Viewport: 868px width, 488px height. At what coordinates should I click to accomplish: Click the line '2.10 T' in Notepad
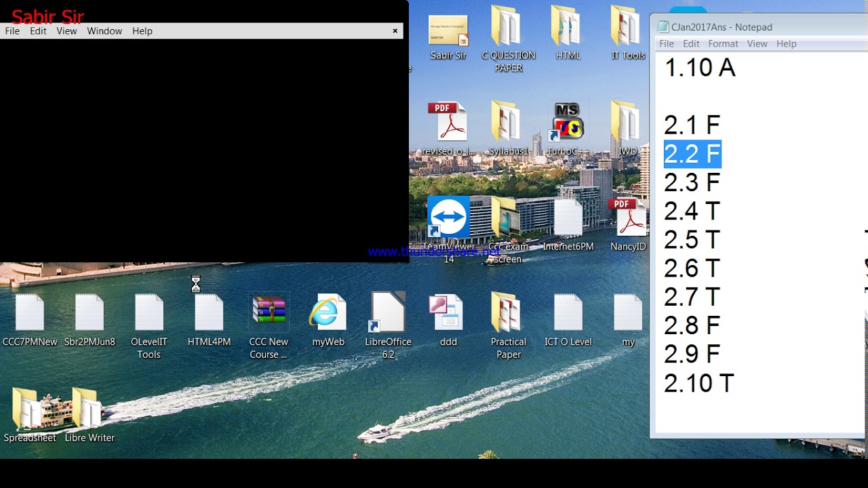click(698, 384)
